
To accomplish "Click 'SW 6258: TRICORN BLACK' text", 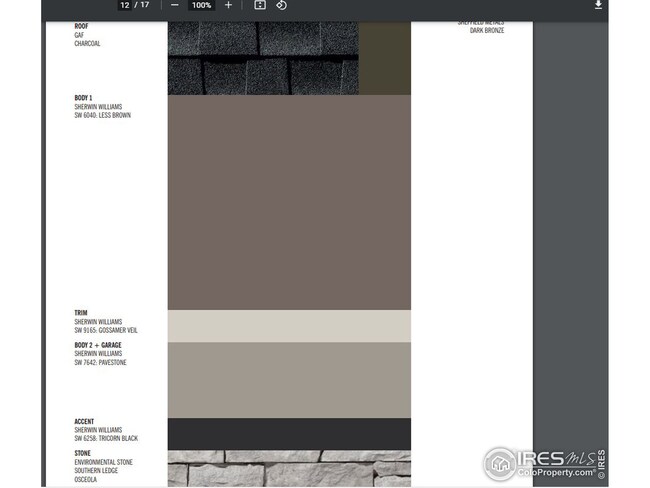I will [x=106, y=438].
